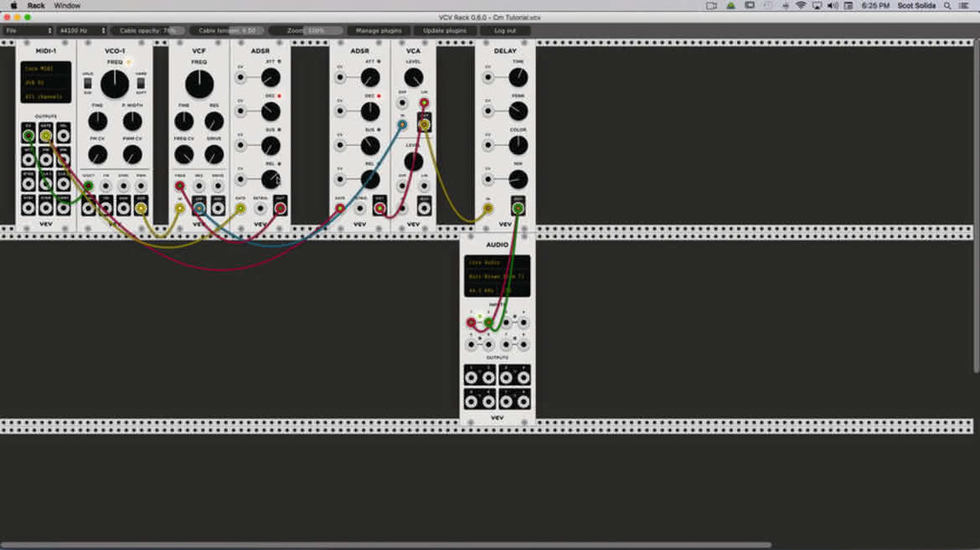The image size is (980, 550).
Task: Click the upper VCA IN jack
Action: [402, 125]
